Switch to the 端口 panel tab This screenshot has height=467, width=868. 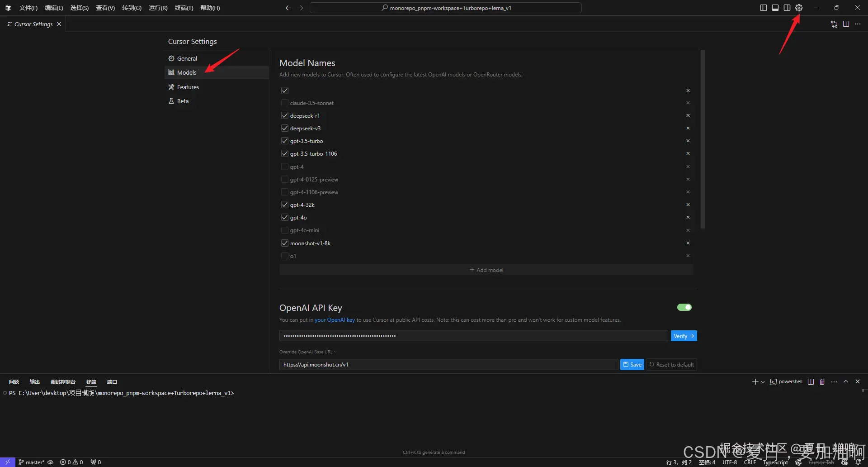click(112, 382)
